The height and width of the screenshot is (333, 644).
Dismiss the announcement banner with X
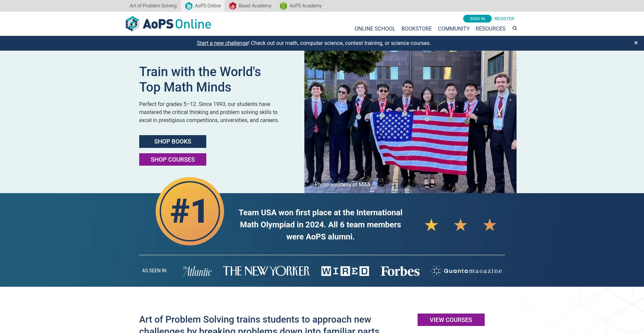tap(636, 43)
